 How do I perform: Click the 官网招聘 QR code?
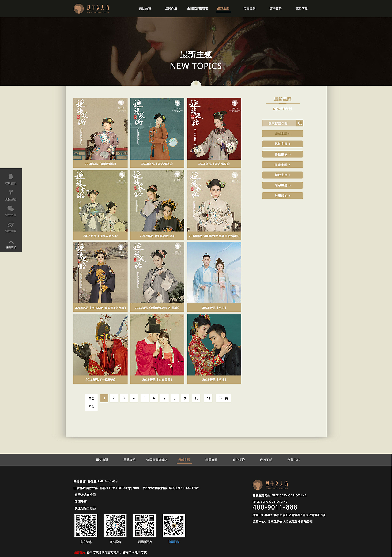point(174,525)
